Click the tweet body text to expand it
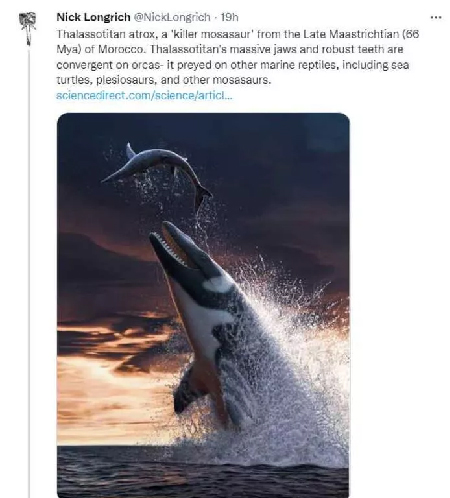The width and height of the screenshot is (450, 498). point(237,57)
